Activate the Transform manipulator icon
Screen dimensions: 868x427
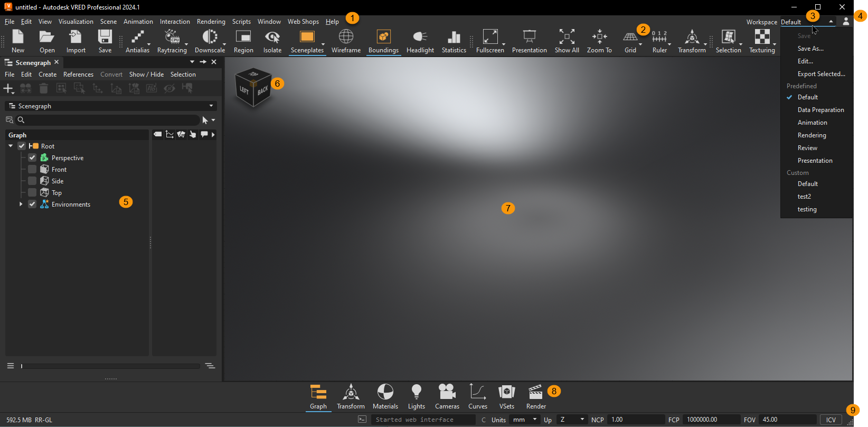pos(692,41)
